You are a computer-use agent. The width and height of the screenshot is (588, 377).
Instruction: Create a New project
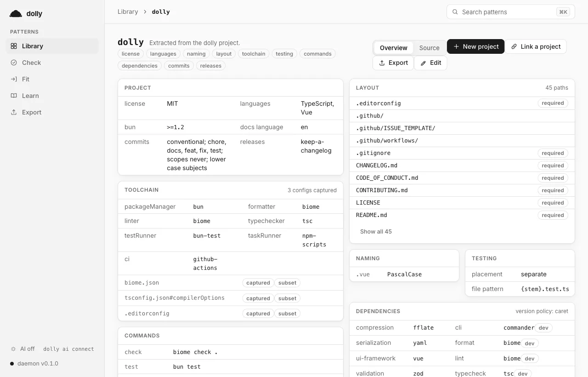click(476, 46)
